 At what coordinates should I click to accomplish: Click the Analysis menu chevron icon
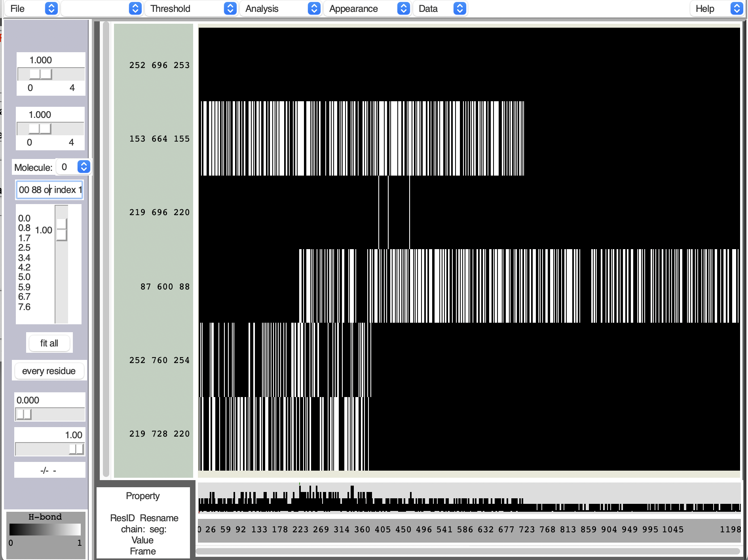pos(314,8)
